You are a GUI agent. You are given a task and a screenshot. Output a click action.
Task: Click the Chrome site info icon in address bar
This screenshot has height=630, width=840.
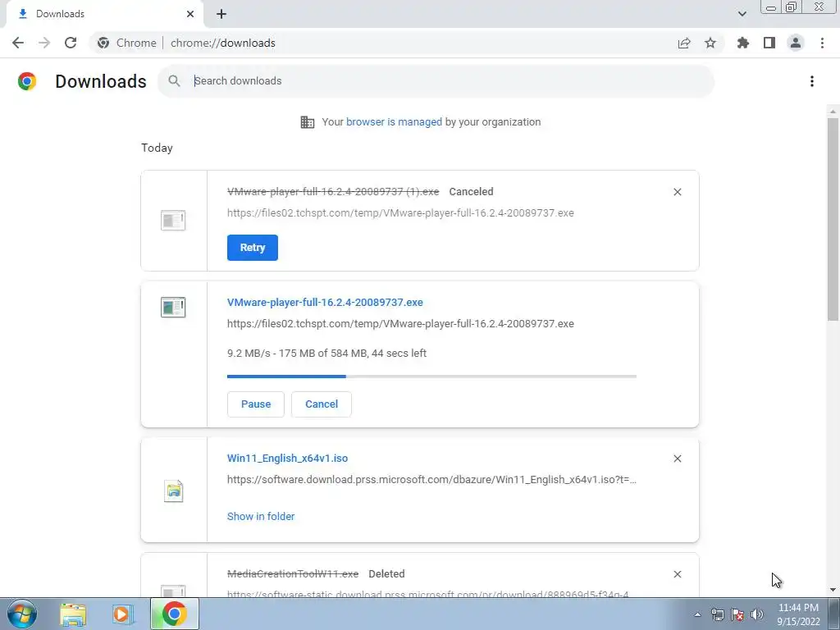click(103, 43)
